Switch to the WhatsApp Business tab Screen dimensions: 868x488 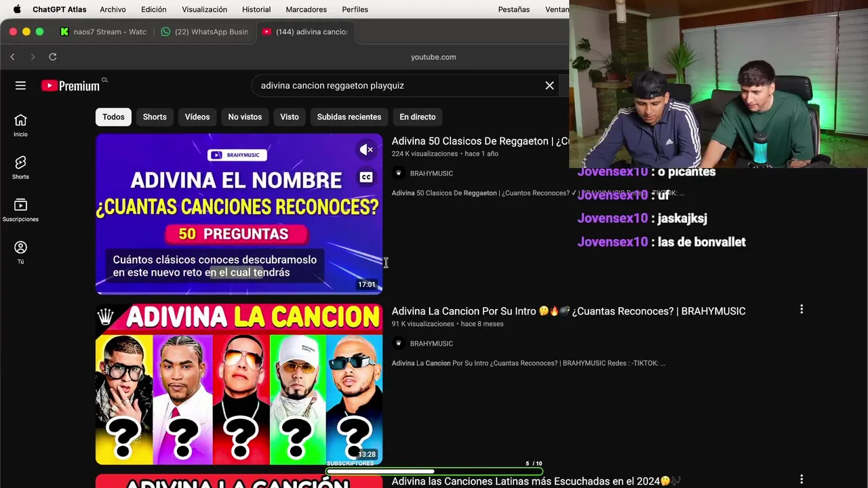(205, 32)
